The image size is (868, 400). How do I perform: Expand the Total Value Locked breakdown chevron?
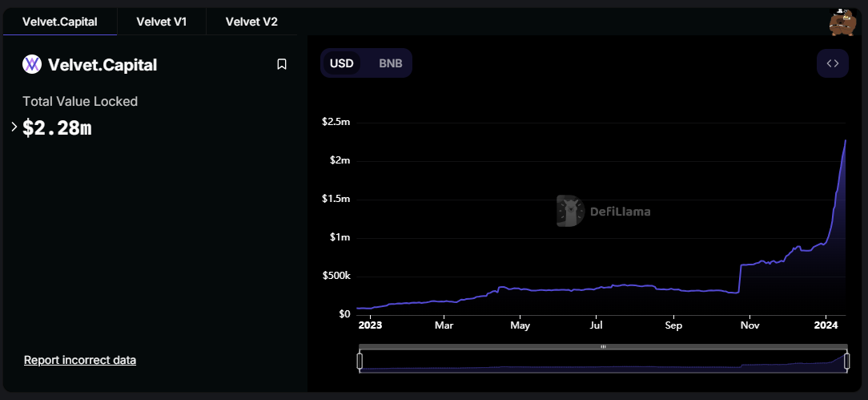(14, 127)
